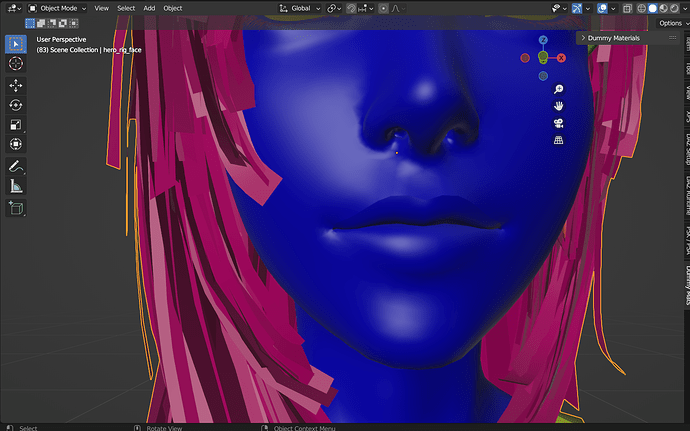Click the 'User Perspective' viewport label
The image size is (690, 431).
61,39
